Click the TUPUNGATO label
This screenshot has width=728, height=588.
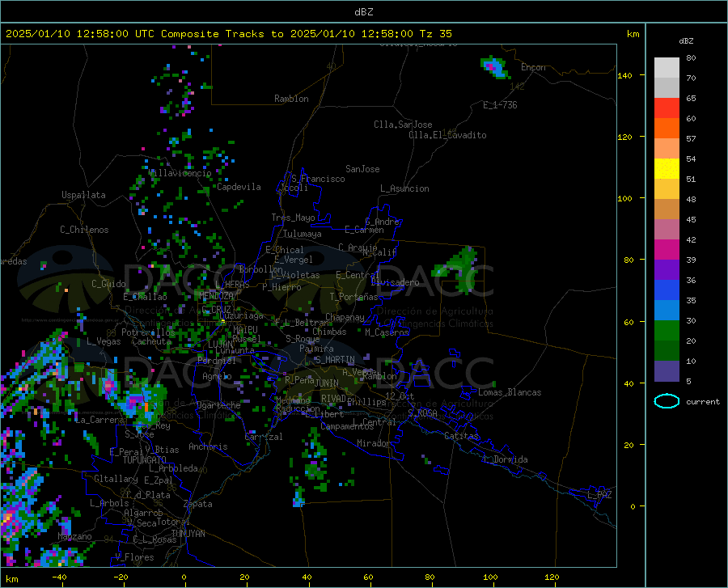point(145,460)
